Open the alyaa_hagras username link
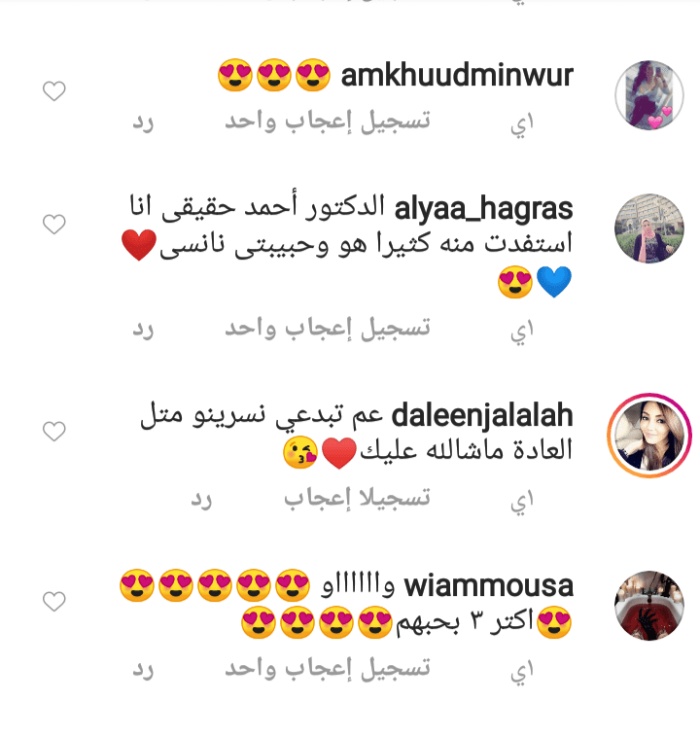This screenshot has width=700, height=735. click(x=483, y=209)
